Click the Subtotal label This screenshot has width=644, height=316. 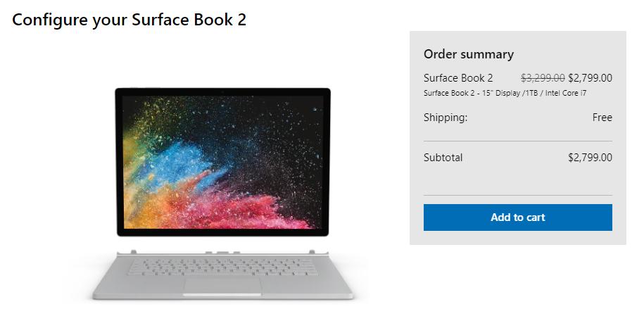[443, 158]
